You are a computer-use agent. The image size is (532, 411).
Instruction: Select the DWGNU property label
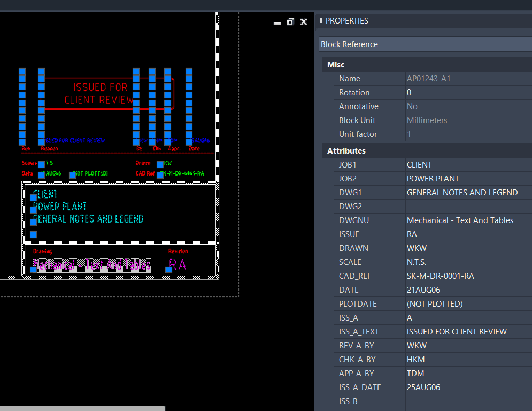(353, 220)
